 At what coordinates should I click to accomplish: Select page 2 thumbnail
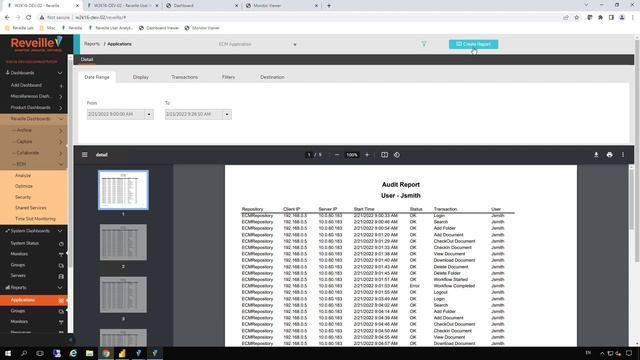[x=123, y=242]
